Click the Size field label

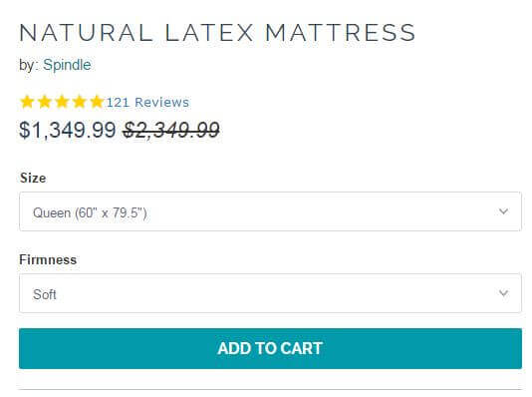33,178
